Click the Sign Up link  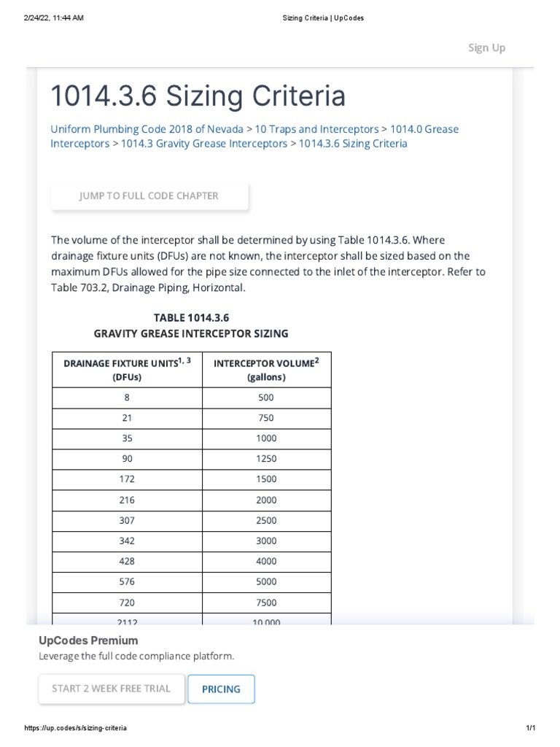486,47
